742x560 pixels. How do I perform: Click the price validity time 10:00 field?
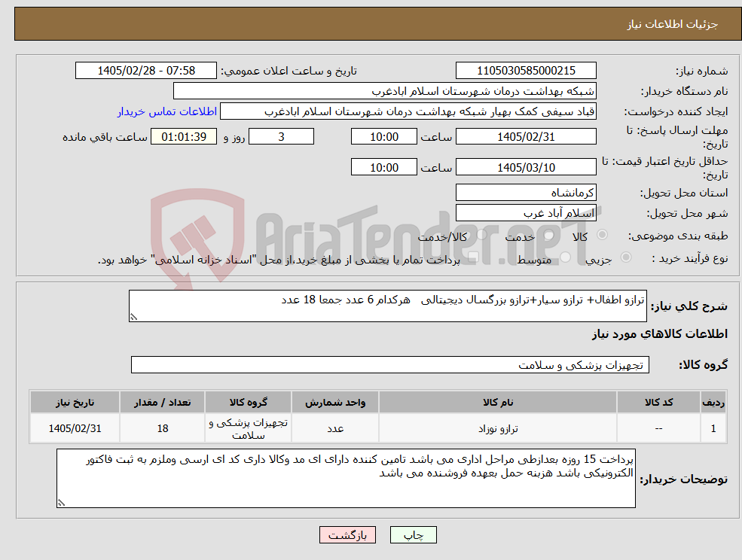click(x=383, y=167)
